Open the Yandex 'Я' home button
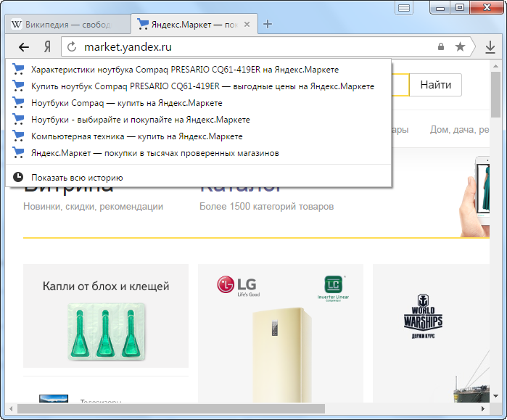 [47, 47]
